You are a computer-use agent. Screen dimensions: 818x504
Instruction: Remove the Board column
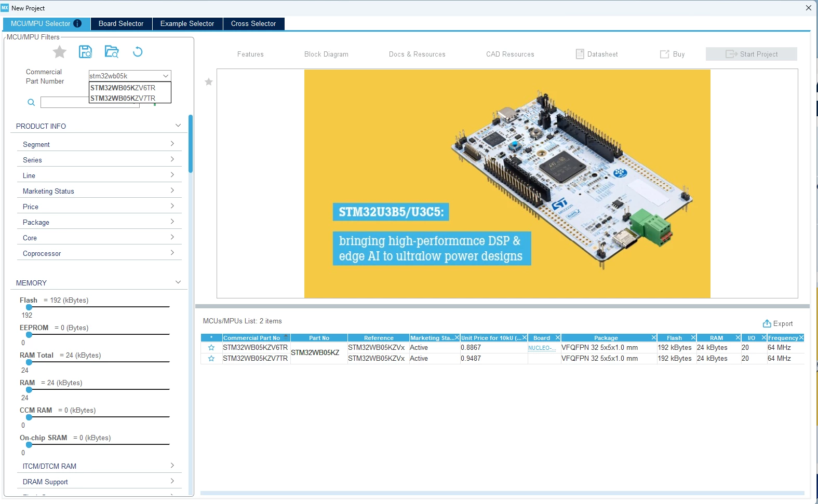tap(558, 337)
